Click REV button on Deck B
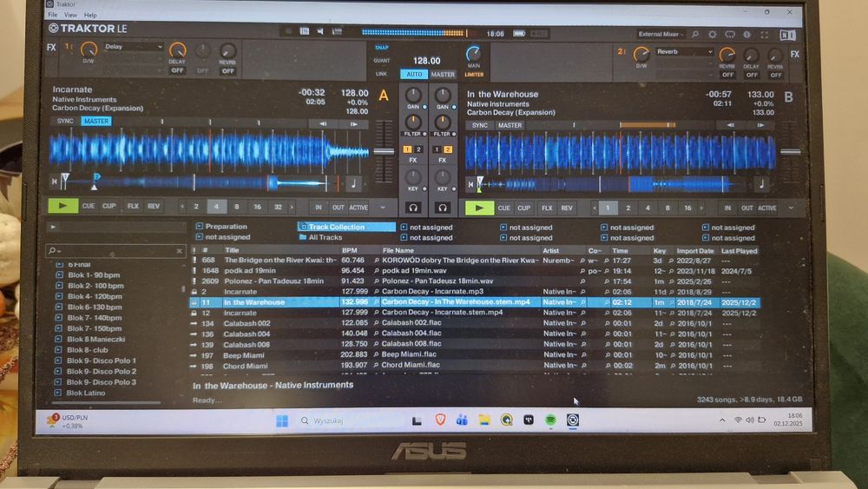 click(x=567, y=208)
